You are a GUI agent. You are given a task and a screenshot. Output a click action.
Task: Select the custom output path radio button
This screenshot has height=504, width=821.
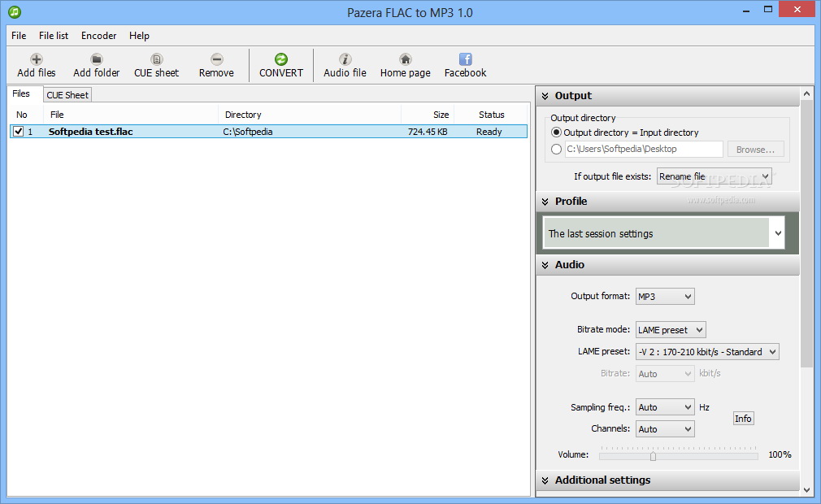click(557, 149)
